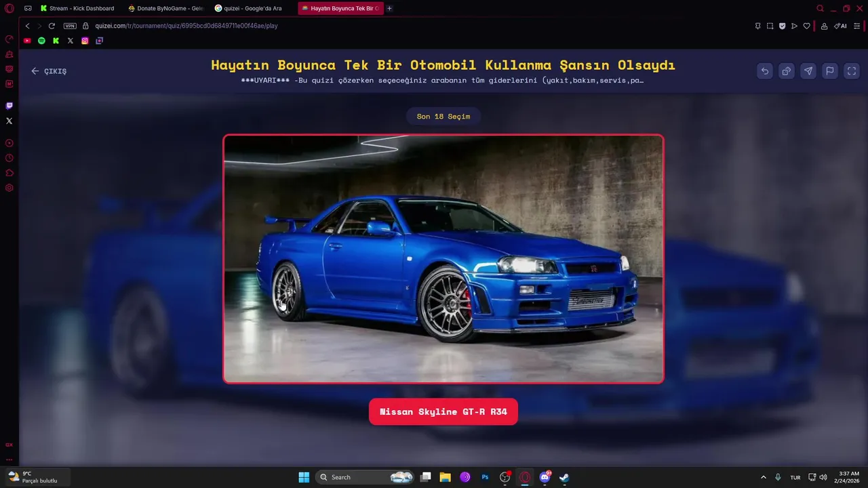The width and height of the screenshot is (868, 488).
Task: Click the Nissan Skyline GT-R R34 button
Action: click(x=443, y=411)
